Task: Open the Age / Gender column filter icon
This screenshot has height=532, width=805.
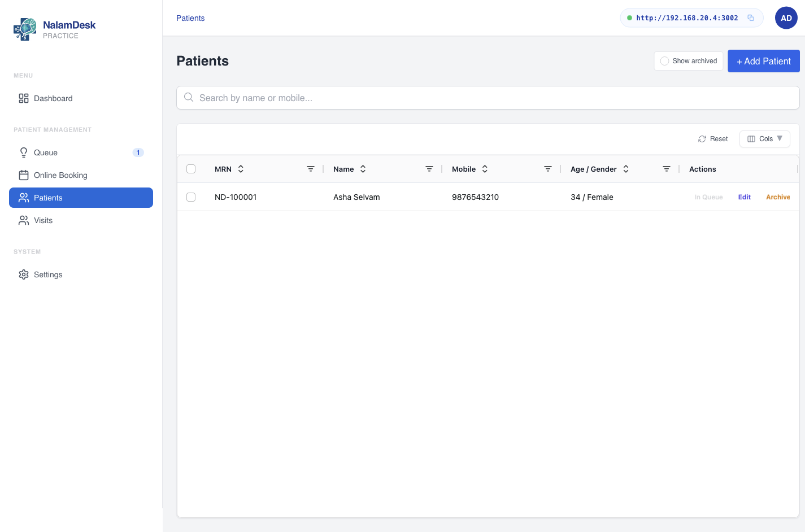Action: (x=667, y=169)
